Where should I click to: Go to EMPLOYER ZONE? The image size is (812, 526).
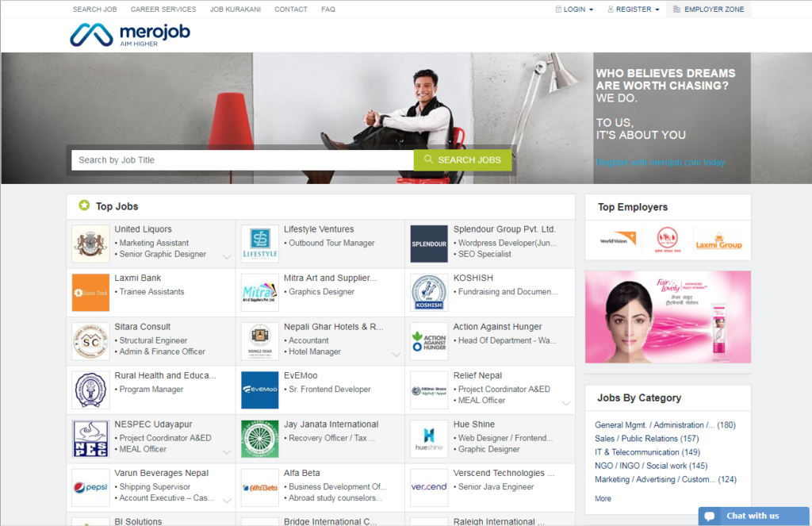pos(708,10)
